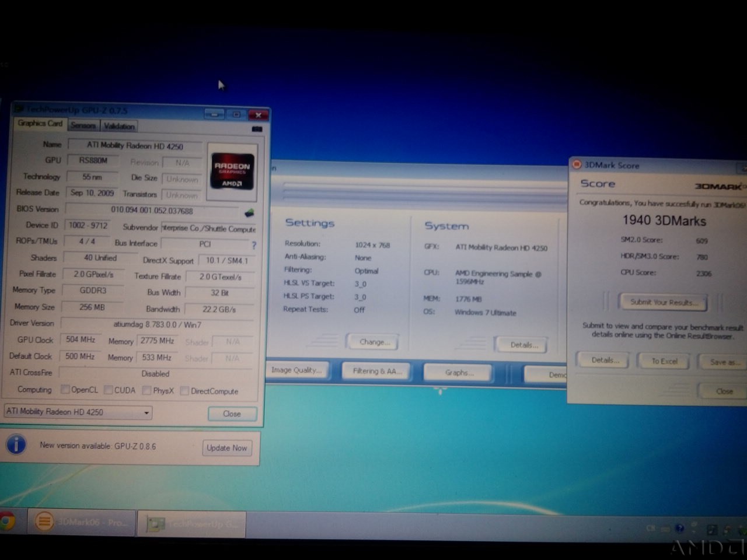Click the DirectX Support 10.1 / SM4.1 field
747x560 pixels.
(226, 261)
